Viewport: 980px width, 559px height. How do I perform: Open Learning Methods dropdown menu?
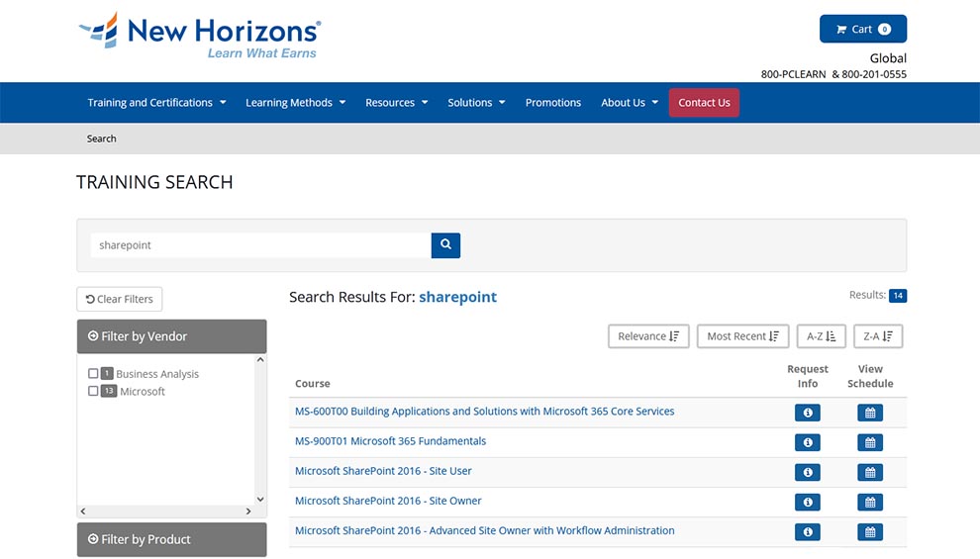click(x=296, y=103)
